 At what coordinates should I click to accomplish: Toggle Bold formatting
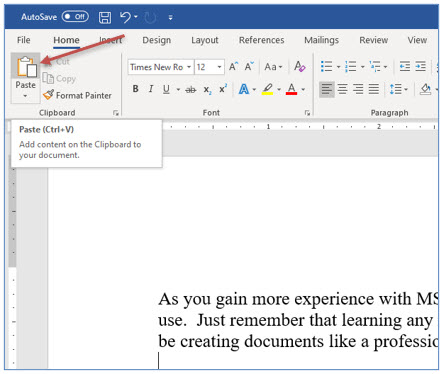[x=135, y=89]
